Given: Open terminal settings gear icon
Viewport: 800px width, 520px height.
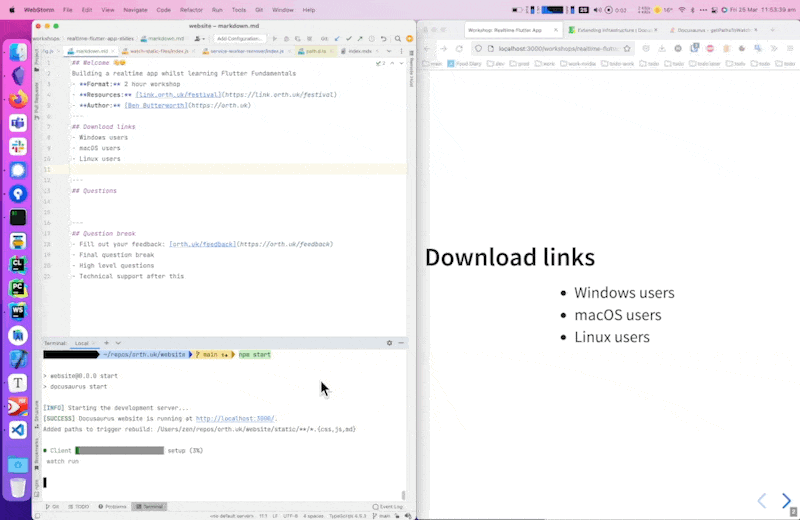Looking at the screenshot, I should pyautogui.click(x=389, y=343).
